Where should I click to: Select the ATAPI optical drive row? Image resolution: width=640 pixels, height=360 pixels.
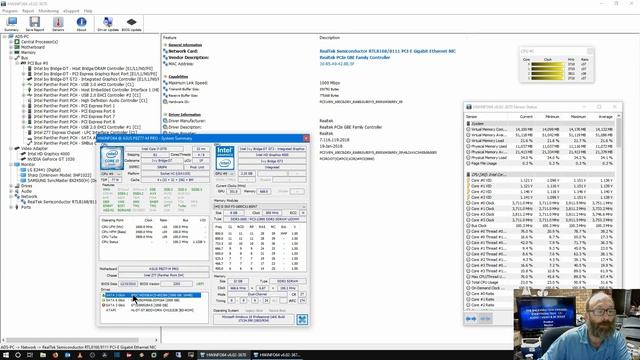pyautogui.click(x=150, y=310)
